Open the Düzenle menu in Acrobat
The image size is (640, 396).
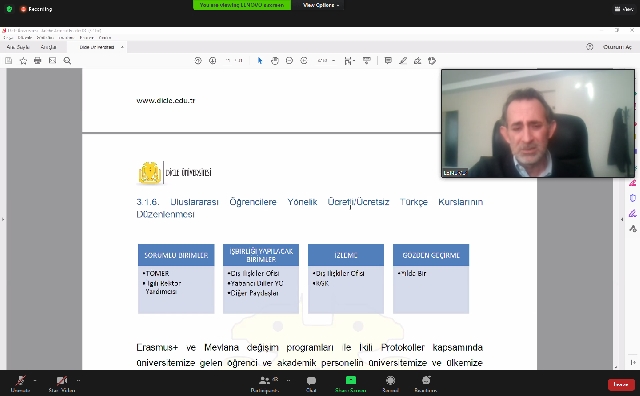[25, 38]
